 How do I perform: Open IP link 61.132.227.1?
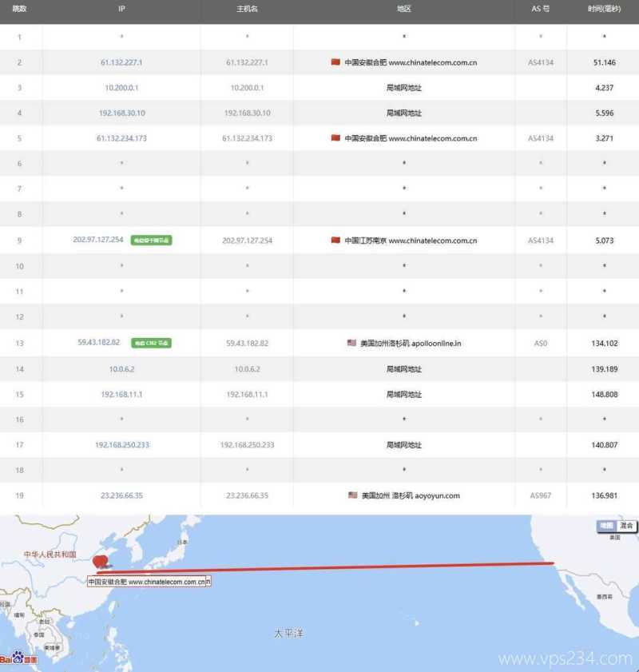tap(121, 62)
